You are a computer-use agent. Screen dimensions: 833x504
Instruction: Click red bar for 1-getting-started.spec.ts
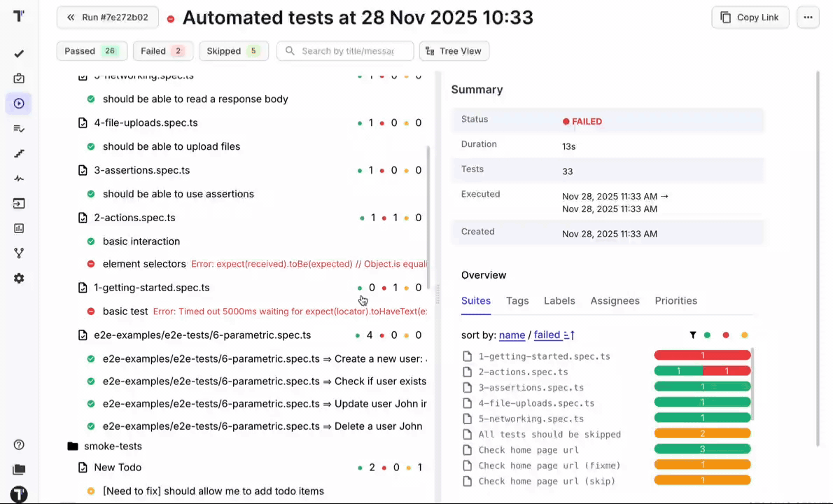coord(702,356)
